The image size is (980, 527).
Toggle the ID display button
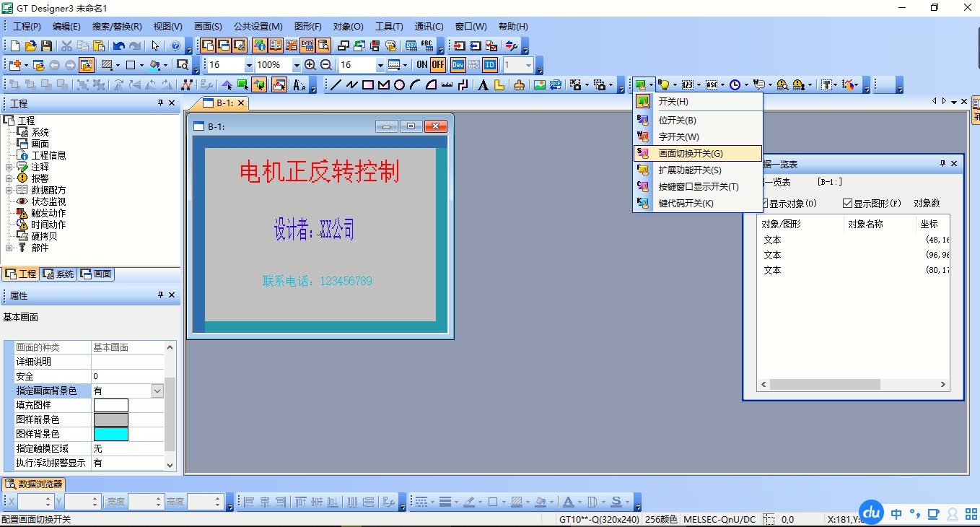tap(490, 64)
